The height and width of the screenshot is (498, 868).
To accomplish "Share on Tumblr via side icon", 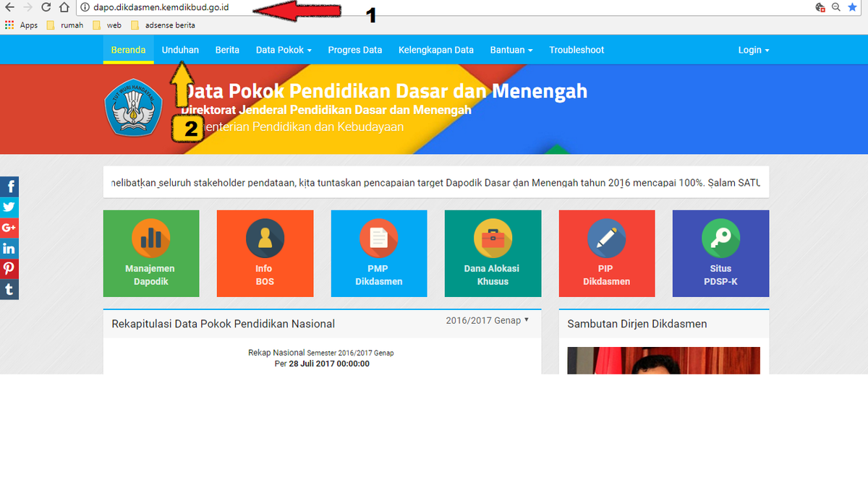I will pyautogui.click(x=9, y=290).
